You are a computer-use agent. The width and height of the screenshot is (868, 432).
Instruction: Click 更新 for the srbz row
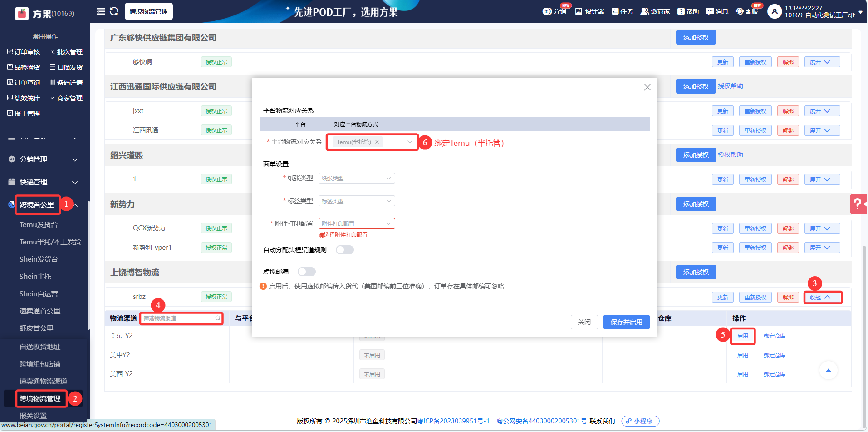pos(723,298)
